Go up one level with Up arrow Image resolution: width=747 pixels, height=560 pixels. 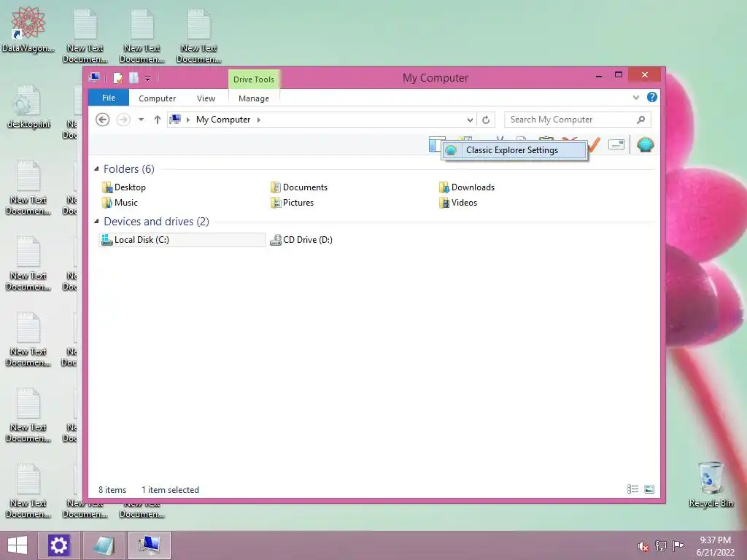pyautogui.click(x=158, y=120)
